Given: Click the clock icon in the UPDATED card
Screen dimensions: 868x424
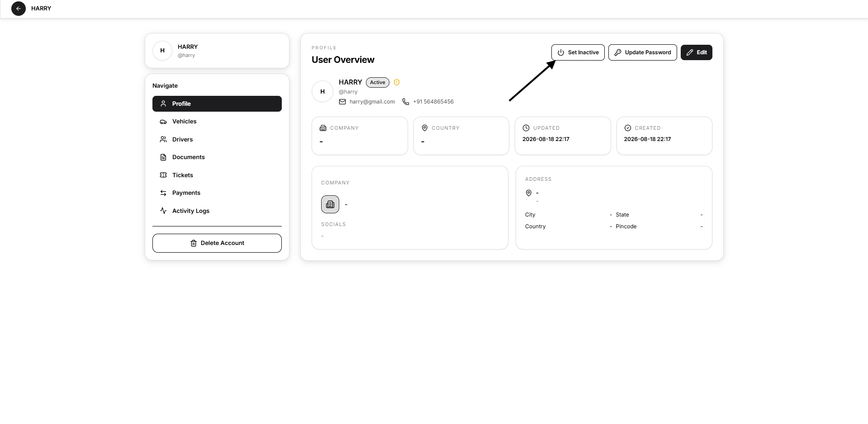Looking at the screenshot, I should click(x=526, y=128).
